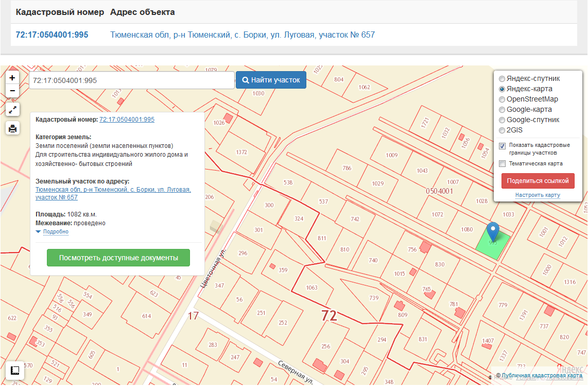Viewport: 588px width, 386px height.
Task: Click parcel 1316 on the map
Action: point(569,282)
